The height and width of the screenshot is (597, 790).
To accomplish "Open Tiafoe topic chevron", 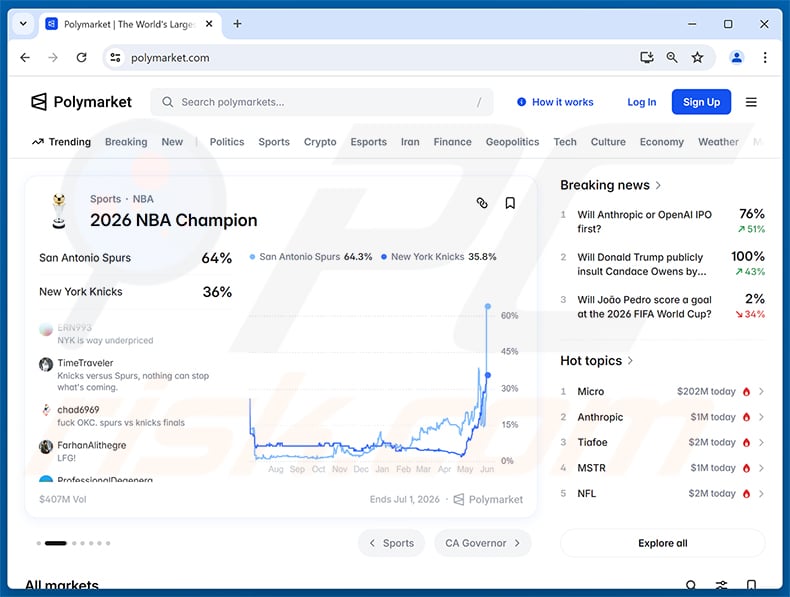I will click(761, 442).
